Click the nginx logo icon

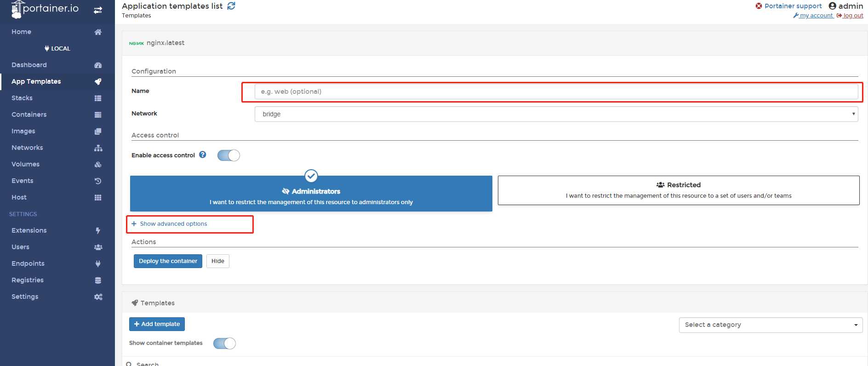pos(136,43)
